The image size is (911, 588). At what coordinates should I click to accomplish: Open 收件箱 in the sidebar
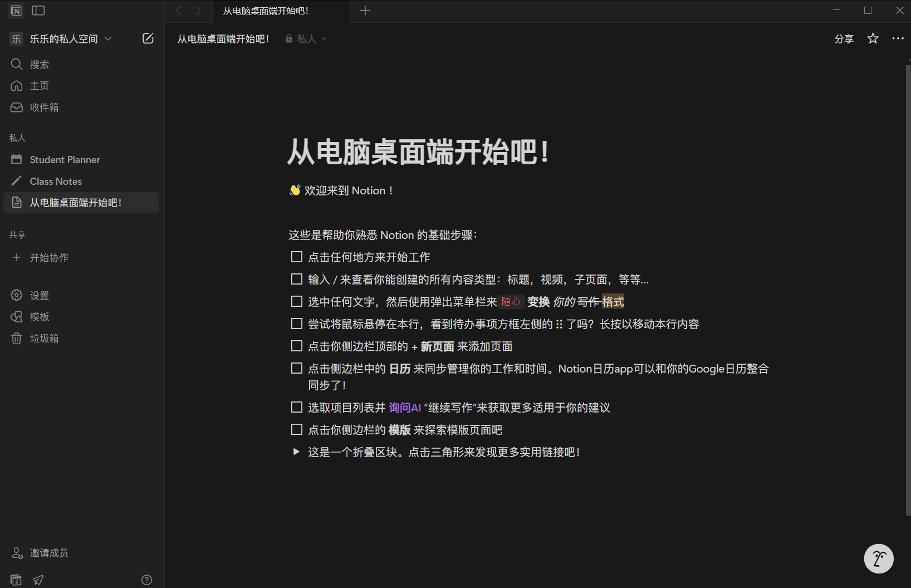click(x=81, y=107)
